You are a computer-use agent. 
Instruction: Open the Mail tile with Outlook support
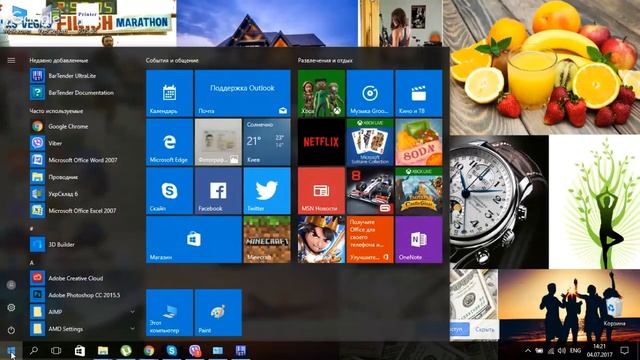pyautogui.click(x=242, y=93)
